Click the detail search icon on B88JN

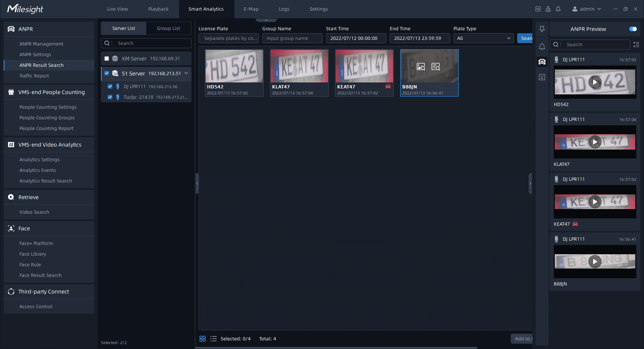[x=435, y=67]
